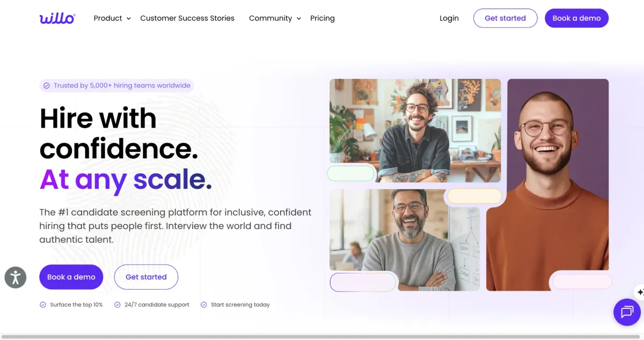
Task: Click '24/7 candidate support' text
Action: (157, 305)
